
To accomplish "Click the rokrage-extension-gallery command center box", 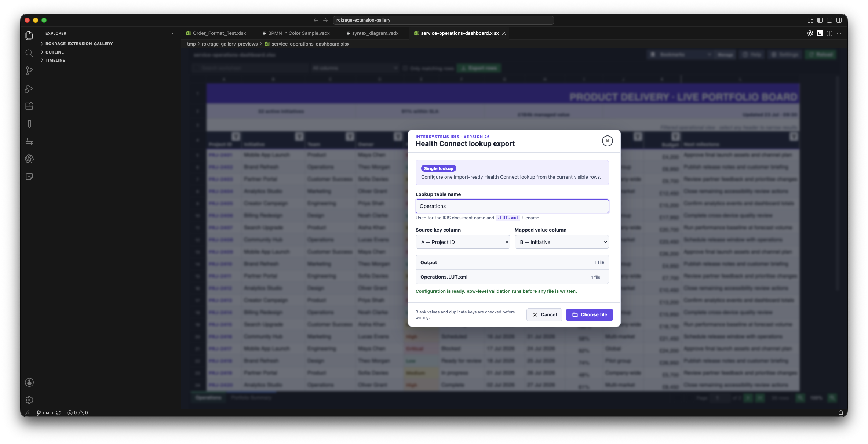I will click(443, 20).
